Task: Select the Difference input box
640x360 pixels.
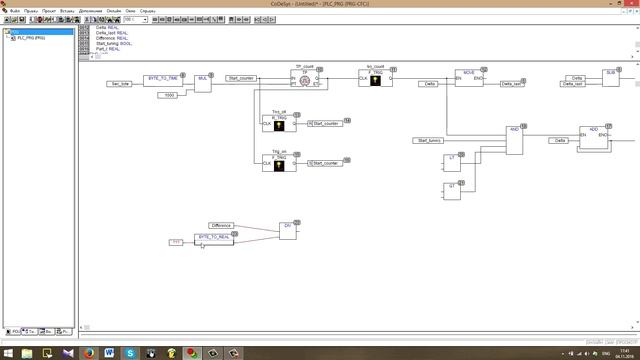Action: pos(221,226)
